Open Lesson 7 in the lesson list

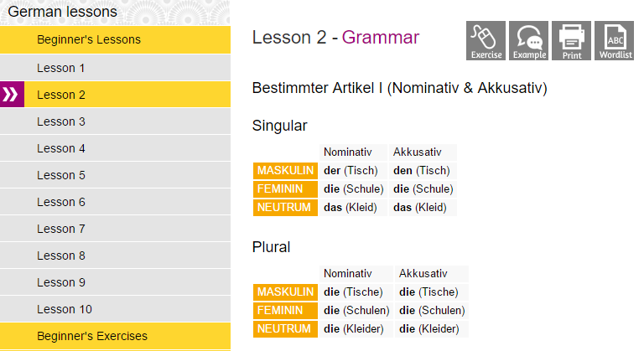[115, 229]
